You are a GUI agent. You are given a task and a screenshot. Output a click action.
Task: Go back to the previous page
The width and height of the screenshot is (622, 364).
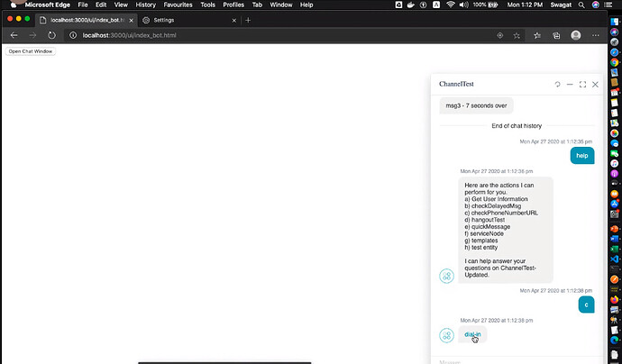[14, 35]
